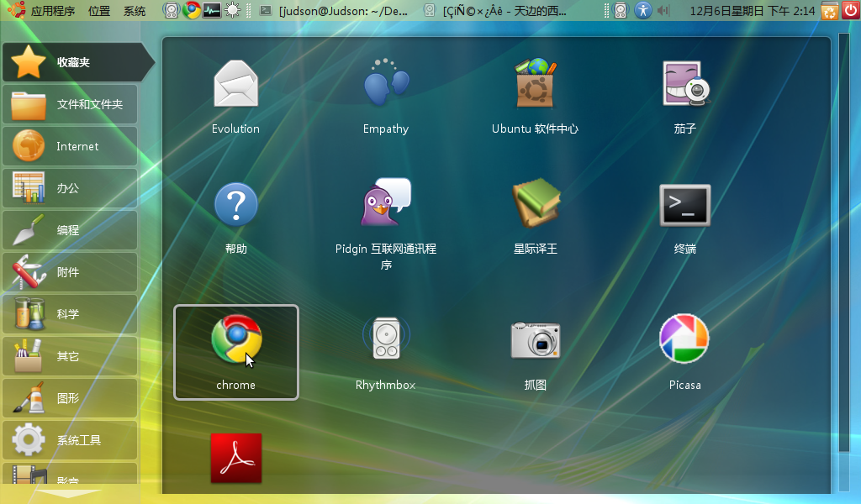Open the 应用程序 menu in top panel
Screen dimensions: 861x504
tap(53, 11)
